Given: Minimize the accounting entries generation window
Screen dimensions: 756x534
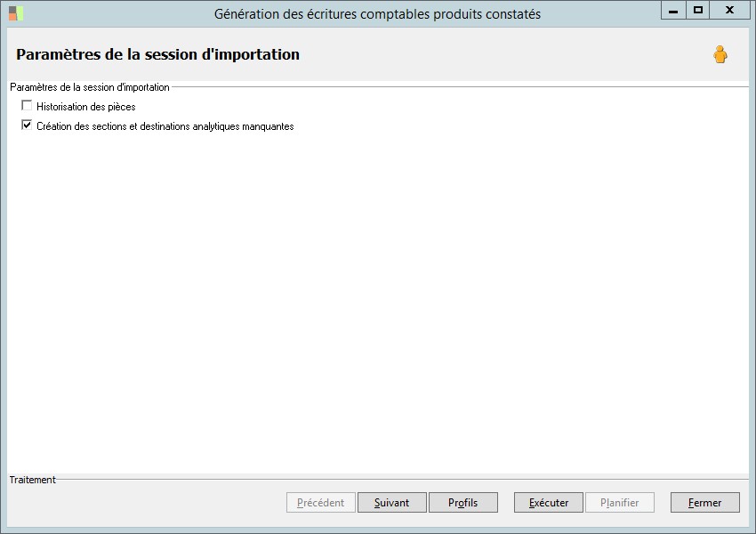Looking at the screenshot, I should 673,10.
